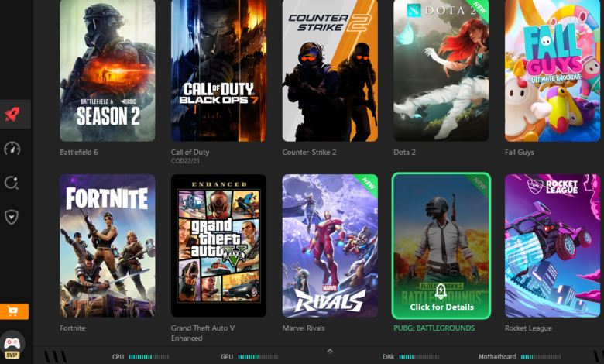Screen dimensions: 604x364
Task: Click the GPU usage meter bar
Action: (x=258, y=357)
